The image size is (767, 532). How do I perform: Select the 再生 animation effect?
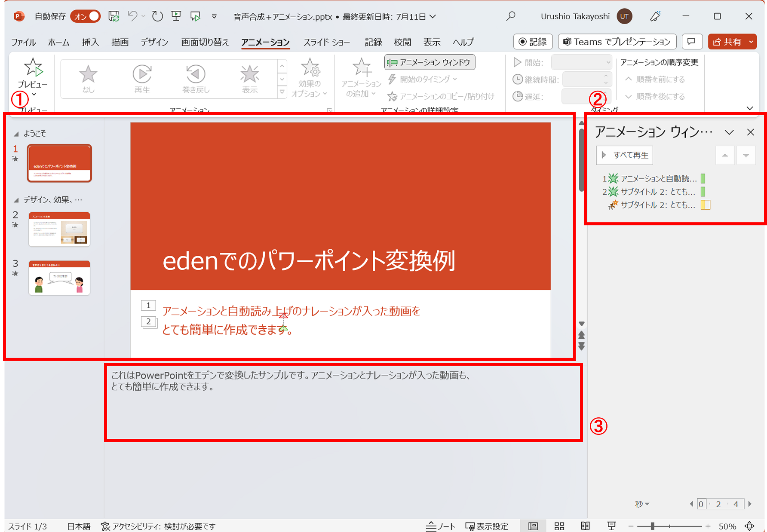pos(142,78)
